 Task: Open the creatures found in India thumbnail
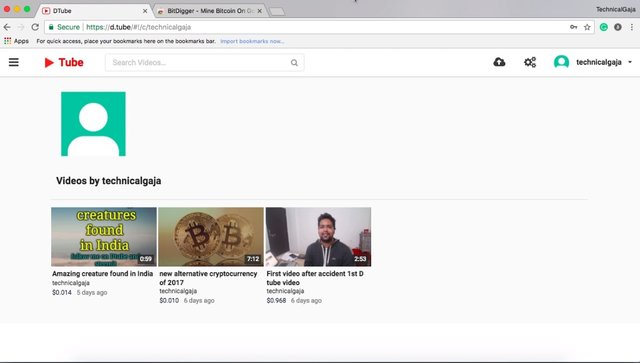pyautogui.click(x=104, y=237)
